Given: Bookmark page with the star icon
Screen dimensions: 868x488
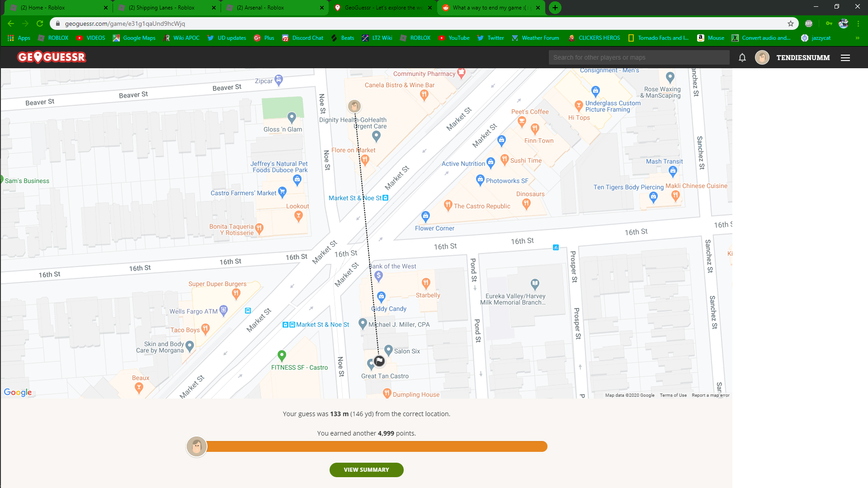Looking at the screenshot, I should coord(791,23).
